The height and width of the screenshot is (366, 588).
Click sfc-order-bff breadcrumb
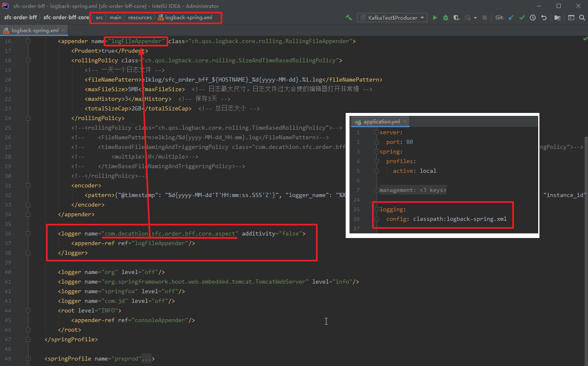(x=21, y=17)
